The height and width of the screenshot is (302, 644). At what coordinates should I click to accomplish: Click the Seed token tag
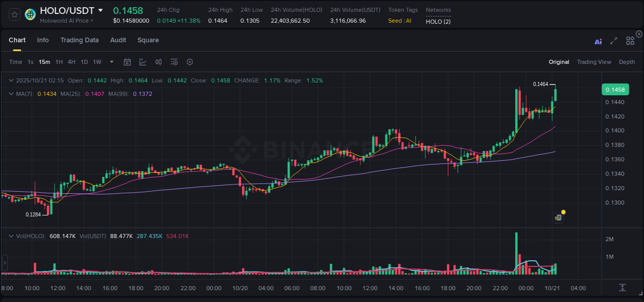pos(394,21)
